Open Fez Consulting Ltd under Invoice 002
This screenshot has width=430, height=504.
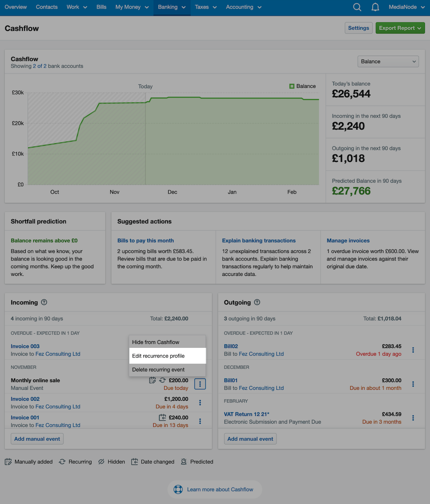[58, 407]
